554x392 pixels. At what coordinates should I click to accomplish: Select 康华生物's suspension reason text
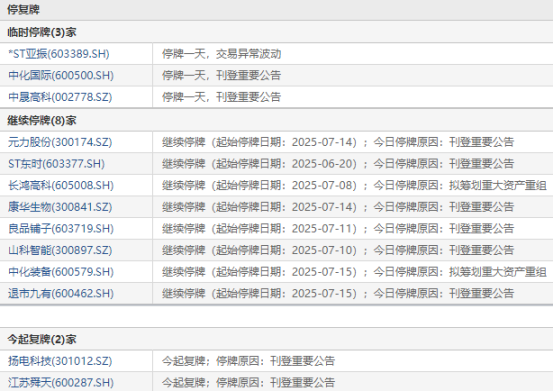[338, 207]
